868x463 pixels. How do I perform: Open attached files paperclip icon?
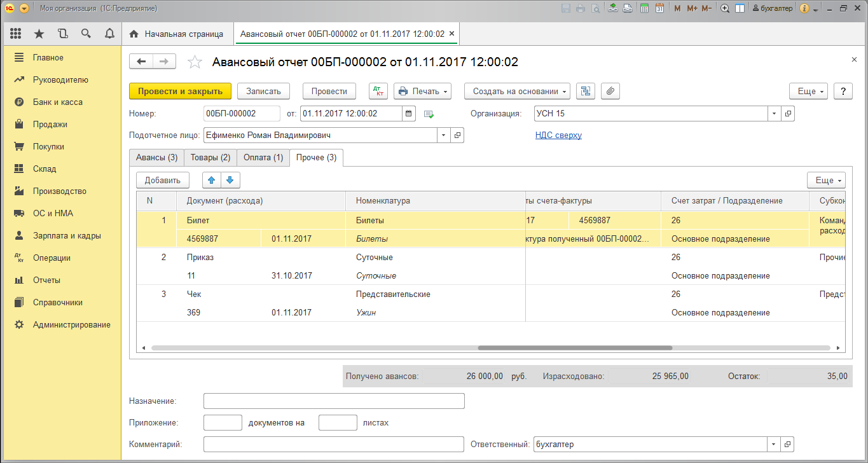pyautogui.click(x=610, y=91)
